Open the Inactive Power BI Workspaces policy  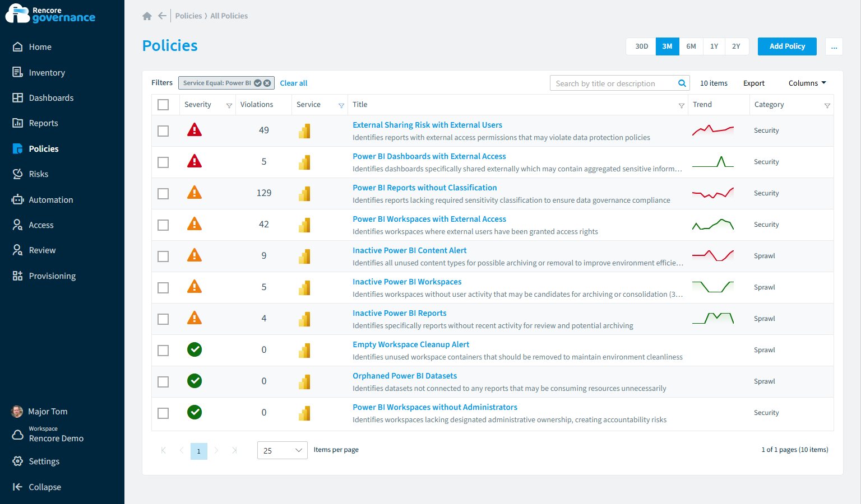[407, 282]
